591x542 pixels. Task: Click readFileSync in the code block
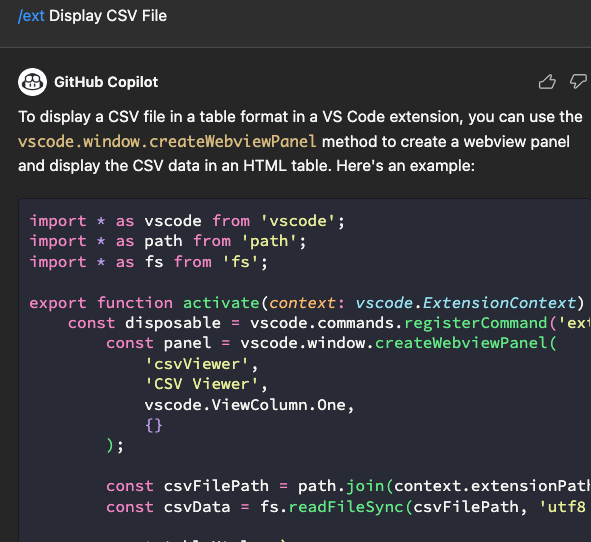point(346,507)
